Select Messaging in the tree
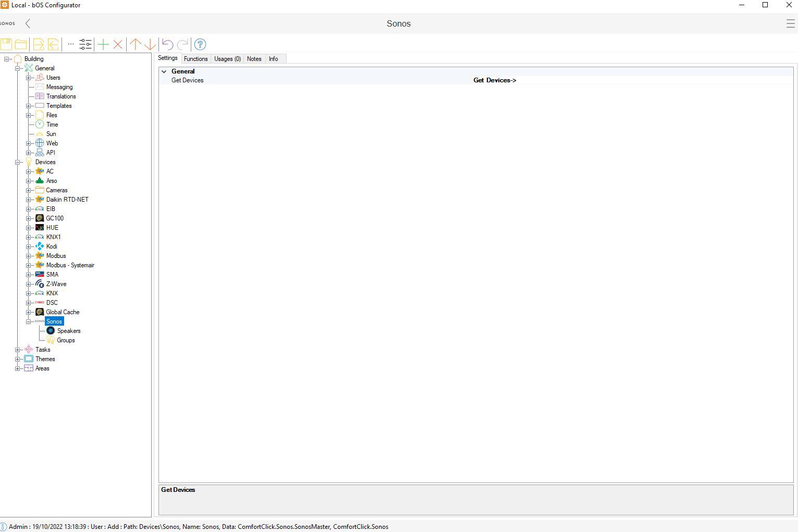 point(59,87)
